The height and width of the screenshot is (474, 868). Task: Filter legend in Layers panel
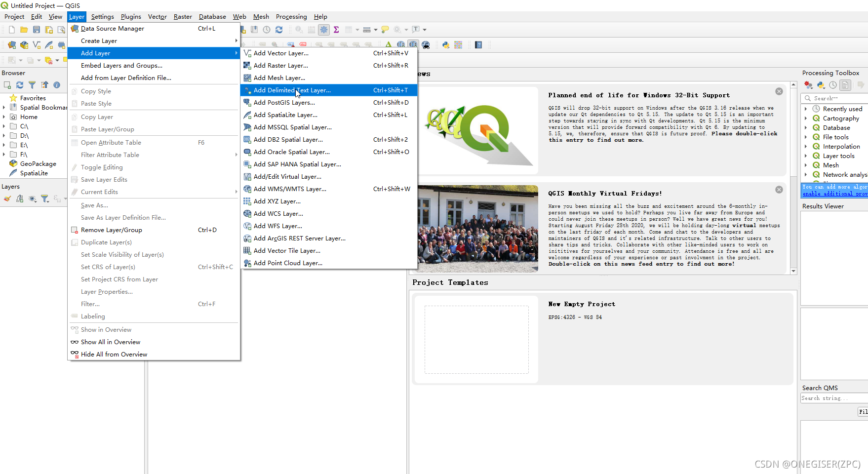coord(45,198)
